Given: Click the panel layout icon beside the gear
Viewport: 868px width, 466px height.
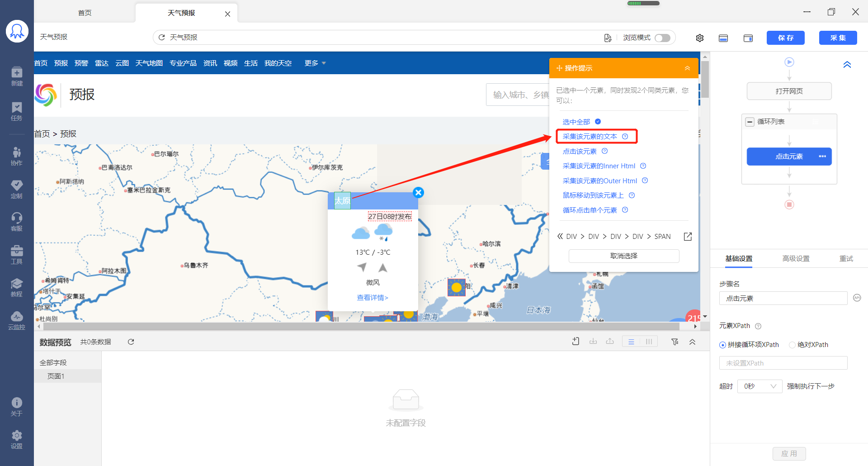Looking at the screenshot, I should point(723,38).
